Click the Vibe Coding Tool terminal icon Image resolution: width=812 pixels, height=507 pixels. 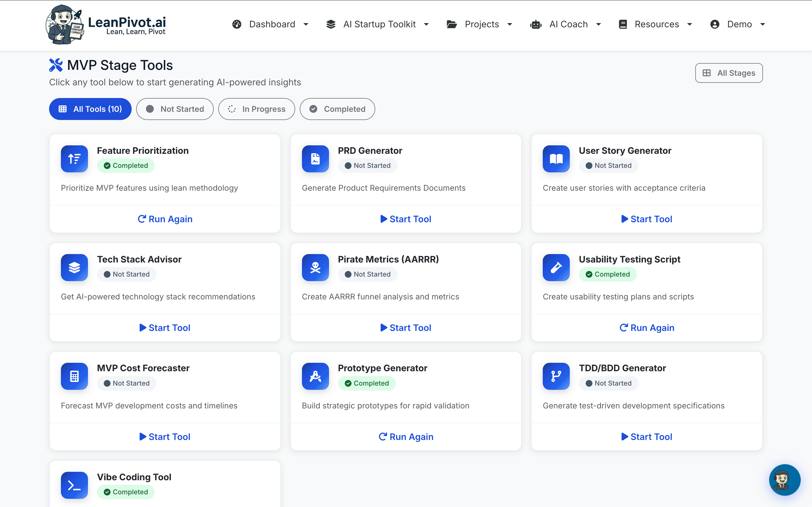tap(74, 485)
